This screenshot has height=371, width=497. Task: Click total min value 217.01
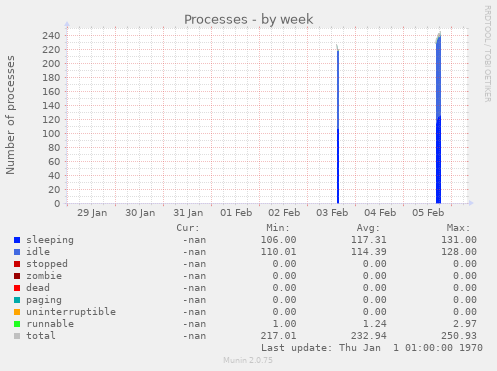coord(278,336)
